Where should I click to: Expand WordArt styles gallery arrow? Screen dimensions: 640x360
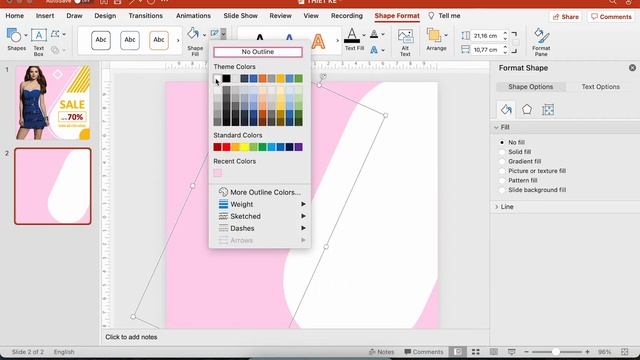click(337, 40)
